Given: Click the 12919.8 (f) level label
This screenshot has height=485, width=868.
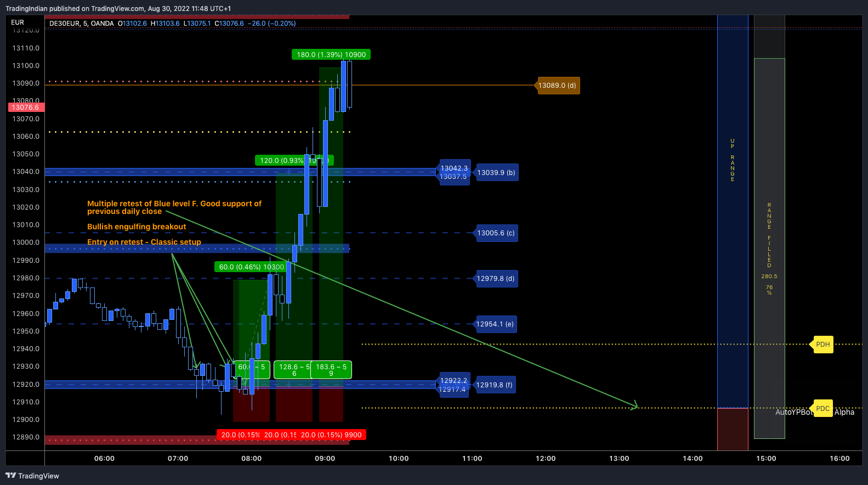Looking at the screenshot, I should pyautogui.click(x=494, y=385).
